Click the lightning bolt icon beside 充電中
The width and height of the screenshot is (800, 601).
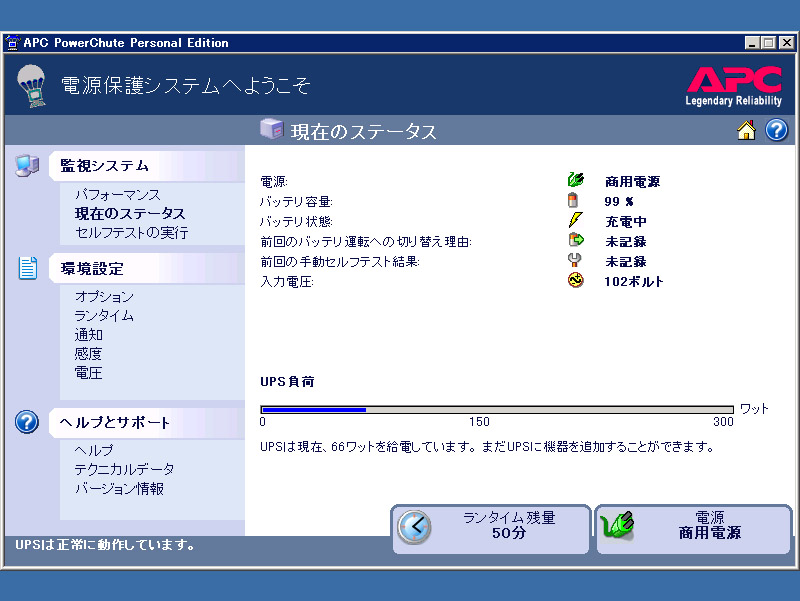[x=575, y=220]
